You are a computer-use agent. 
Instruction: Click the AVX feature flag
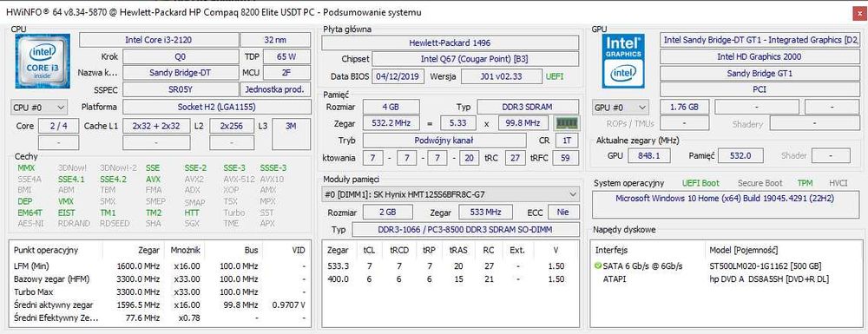pyautogui.click(x=153, y=180)
